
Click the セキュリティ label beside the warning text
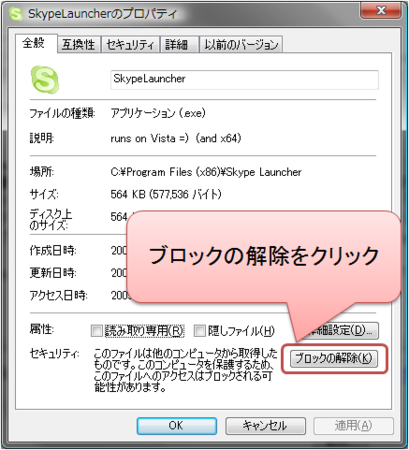coord(55,354)
